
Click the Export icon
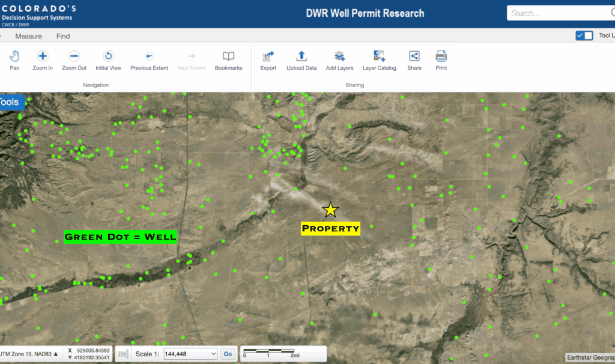point(268,56)
